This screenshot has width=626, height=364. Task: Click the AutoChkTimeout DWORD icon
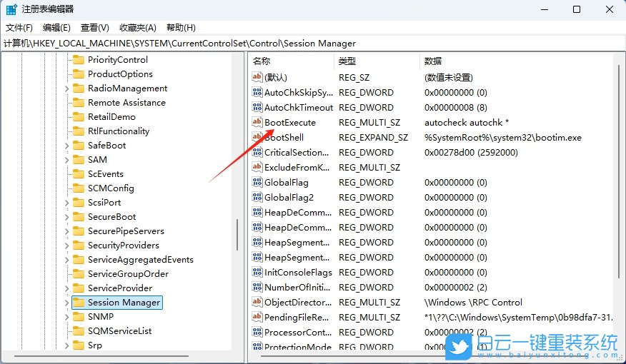point(257,107)
